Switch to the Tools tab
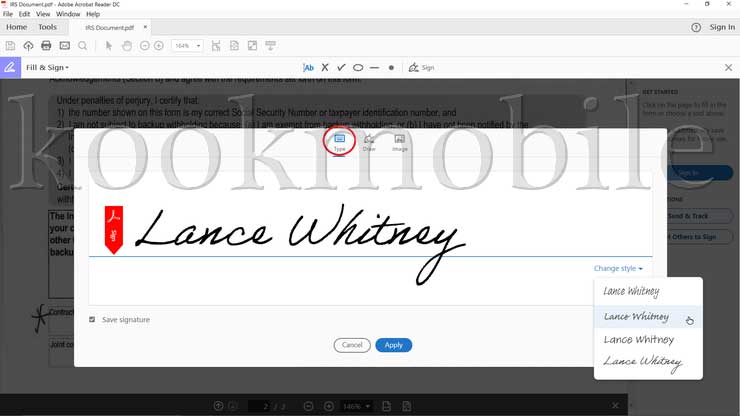Screen dimensions: 740x416 click(x=47, y=27)
